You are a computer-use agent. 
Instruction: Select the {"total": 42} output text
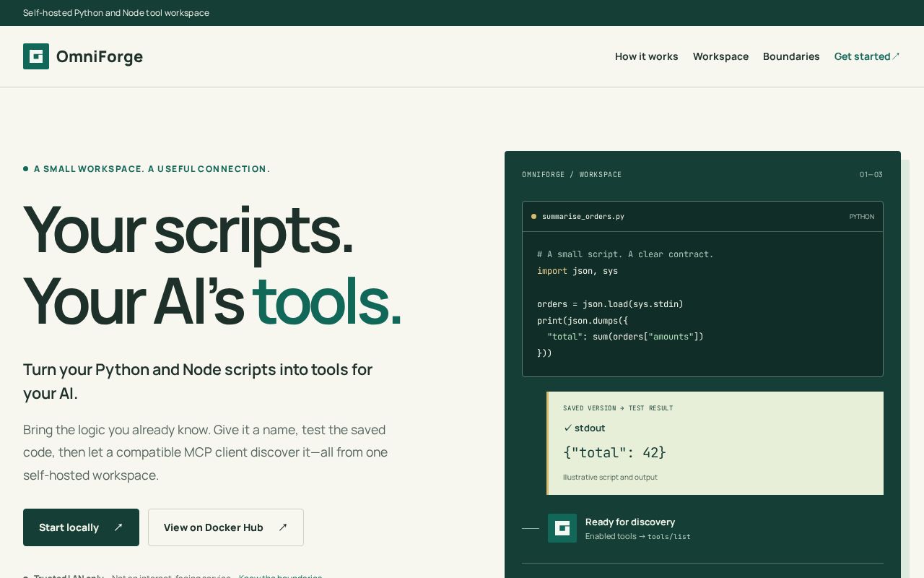[x=614, y=452]
